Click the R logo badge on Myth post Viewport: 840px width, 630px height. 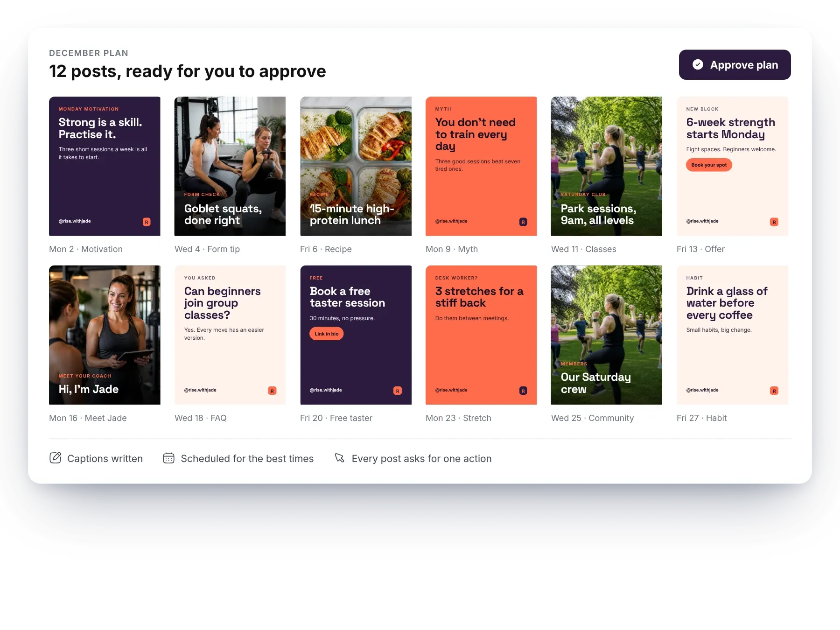click(523, 222)
